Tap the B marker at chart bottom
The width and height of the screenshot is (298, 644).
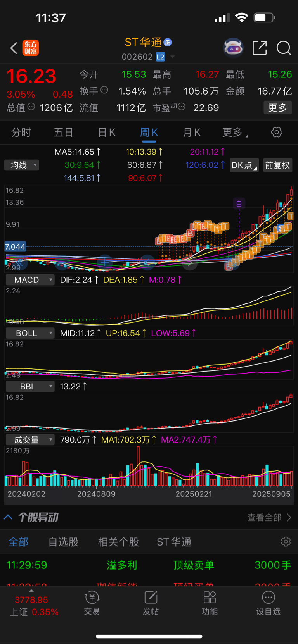pos(229,267)
